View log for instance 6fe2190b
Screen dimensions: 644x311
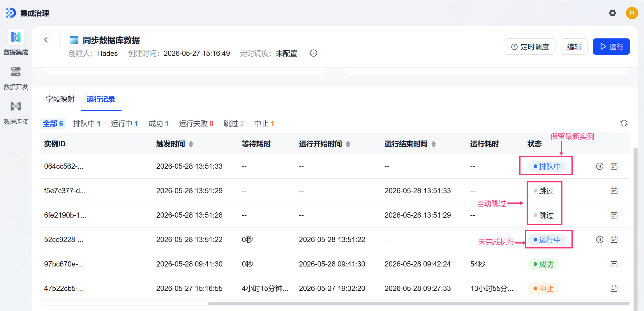coord(614,215)
